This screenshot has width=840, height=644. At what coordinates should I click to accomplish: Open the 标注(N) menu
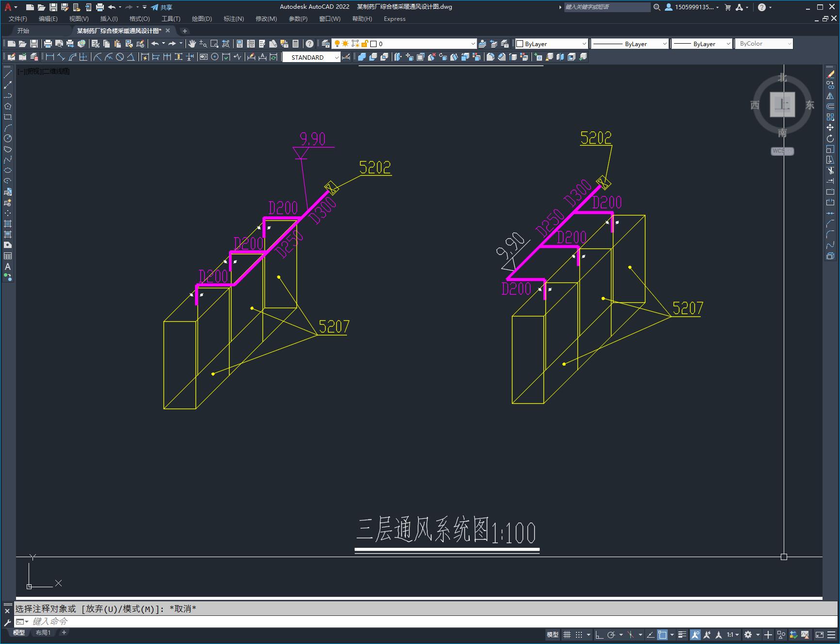point(233,18)
